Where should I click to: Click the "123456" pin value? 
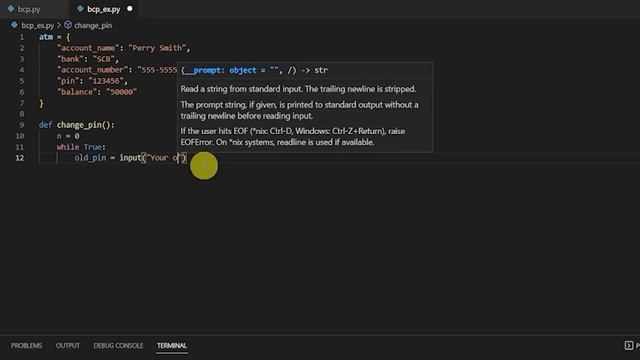[106, 81]
